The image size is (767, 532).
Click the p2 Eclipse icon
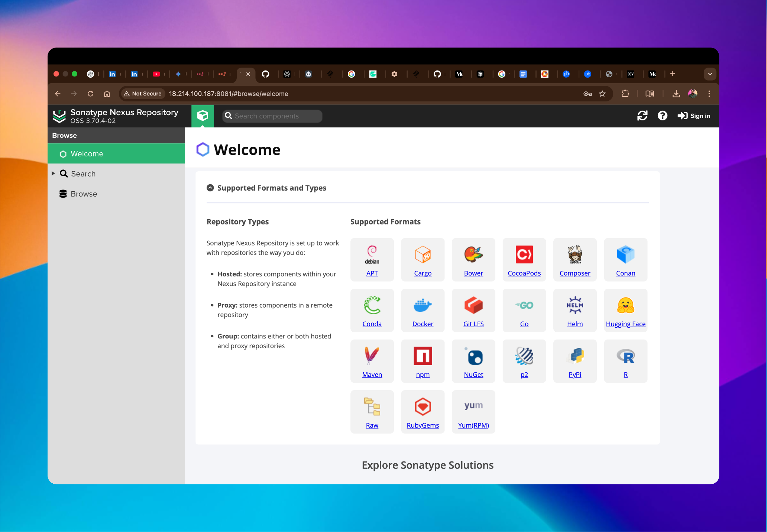(524, 356)
